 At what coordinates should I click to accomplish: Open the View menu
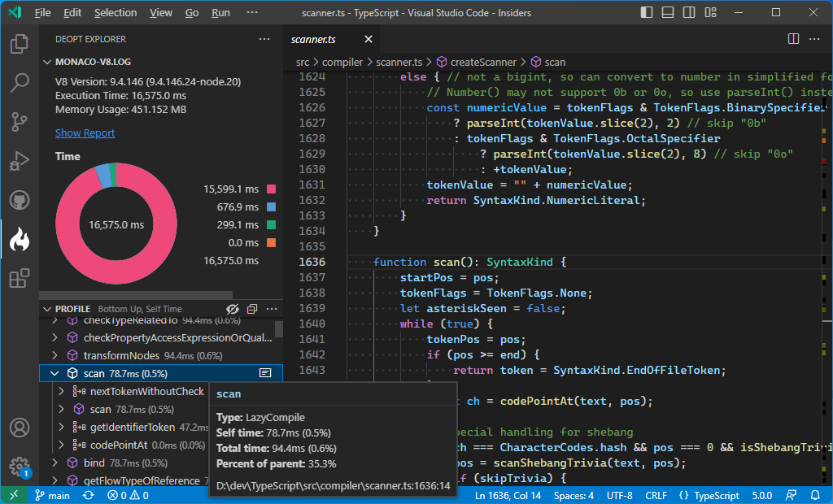[161, 12]
